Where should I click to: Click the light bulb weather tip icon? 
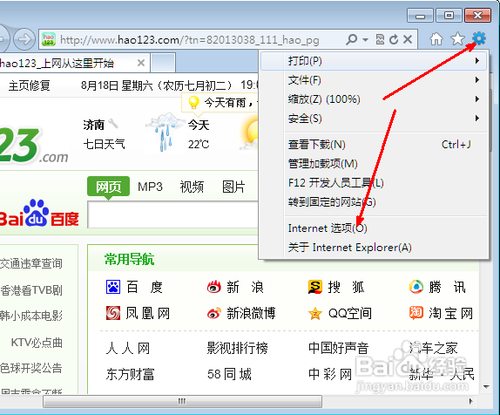point(194,103)
